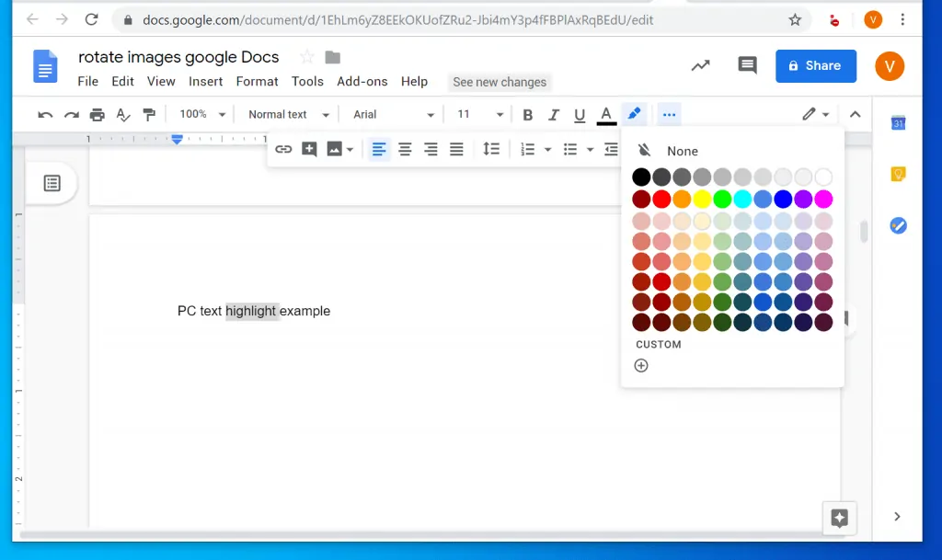942x560 pixels.
Task: Click See new changes button
Action: (500, 82)
